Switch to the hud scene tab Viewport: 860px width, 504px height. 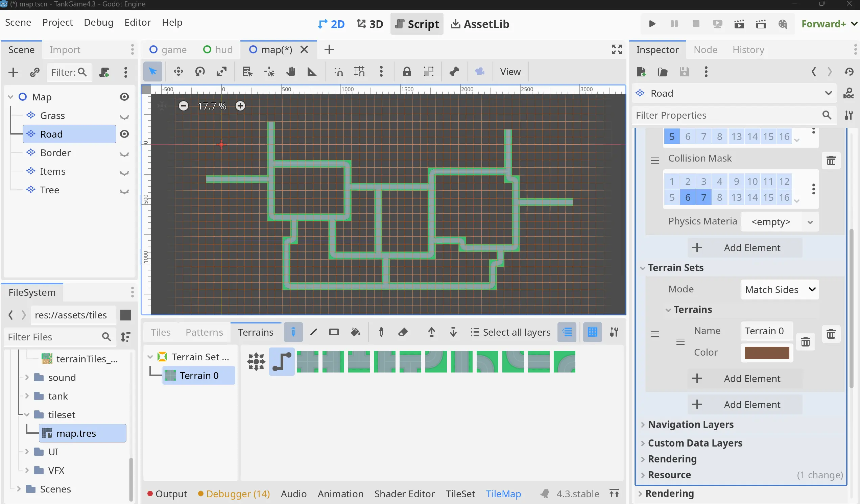pyautogui.click(x=218, y=49)
